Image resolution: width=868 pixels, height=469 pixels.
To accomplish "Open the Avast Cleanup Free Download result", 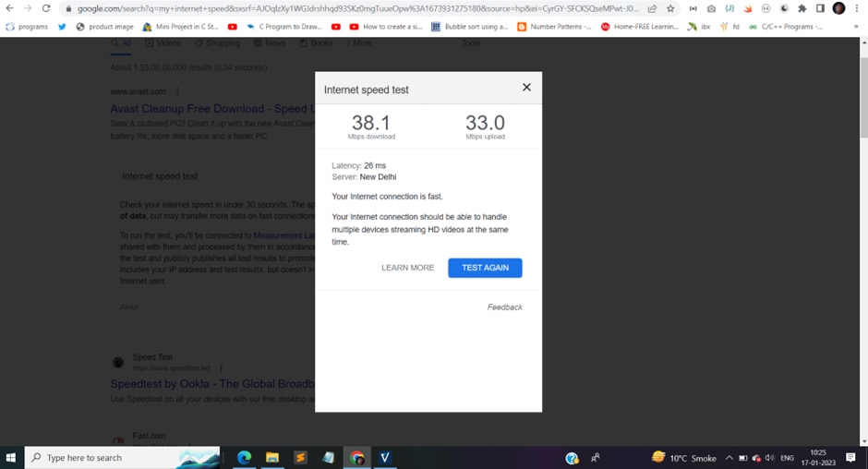I will (212, 109).
